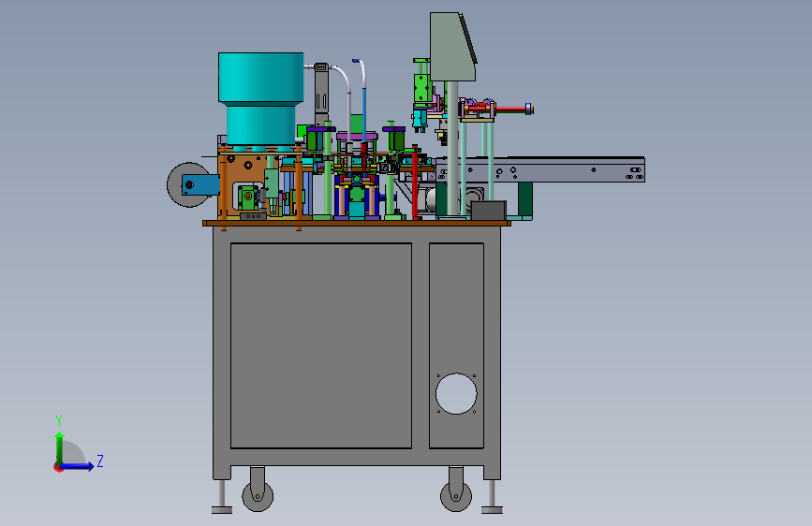Click the Z axis label of the triad
Image resolution: width=812 pixels, height=526 pixels.
(x=100, y=460)
